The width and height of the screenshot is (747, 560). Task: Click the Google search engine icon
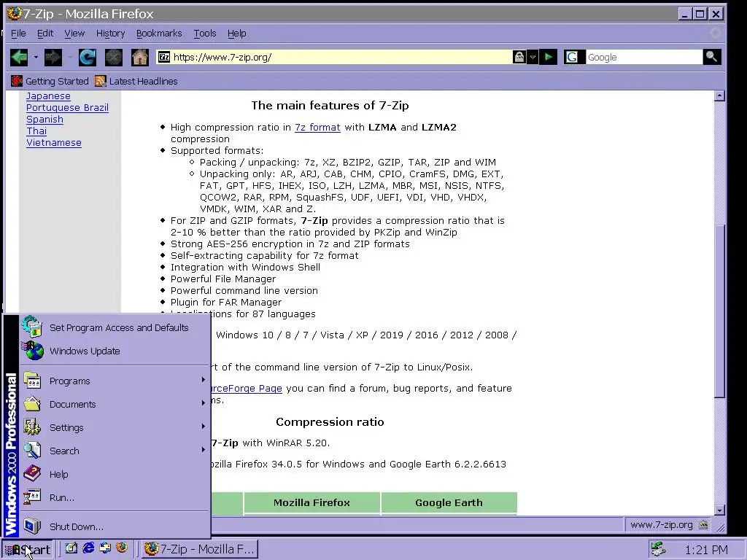point(572,57)
